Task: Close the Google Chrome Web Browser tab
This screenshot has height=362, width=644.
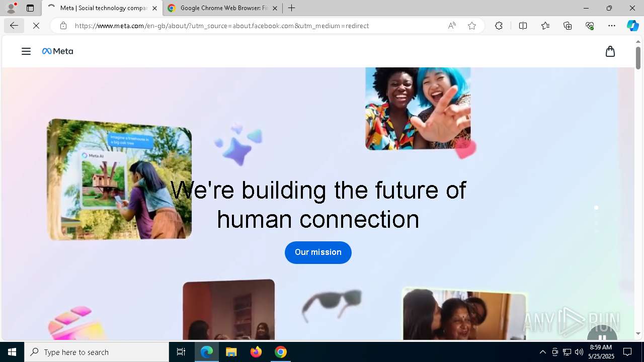Action: click(275, 8)
